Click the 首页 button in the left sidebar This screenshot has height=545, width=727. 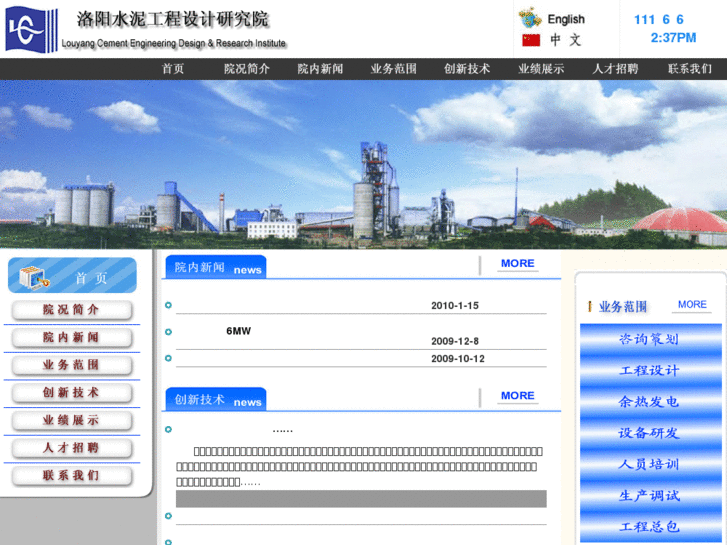pyautogui.click(x=72, y=276)
